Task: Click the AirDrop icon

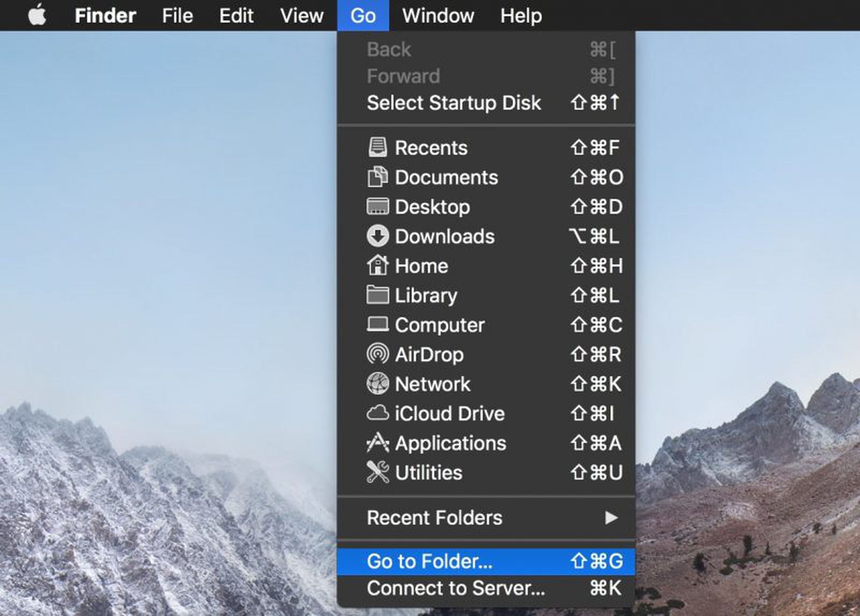Action: (377, 354)
